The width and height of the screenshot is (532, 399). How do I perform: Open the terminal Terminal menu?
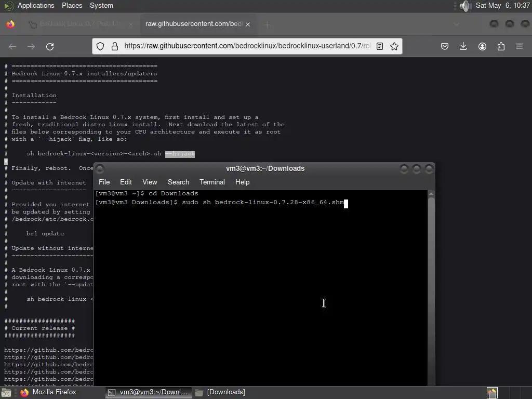212,182
